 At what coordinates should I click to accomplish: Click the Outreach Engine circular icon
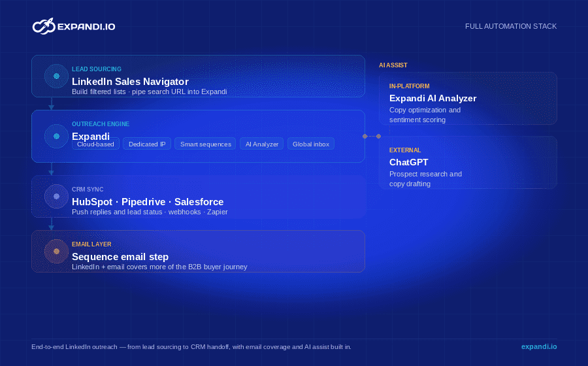[56, 136]
